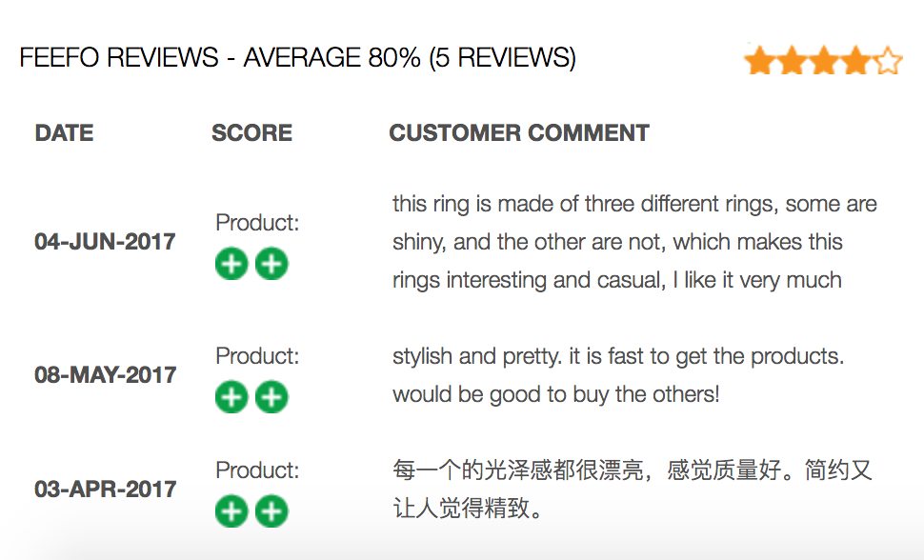Click the first orange rating star
This screenshot has height=560, width=924.
pos(759,61)
